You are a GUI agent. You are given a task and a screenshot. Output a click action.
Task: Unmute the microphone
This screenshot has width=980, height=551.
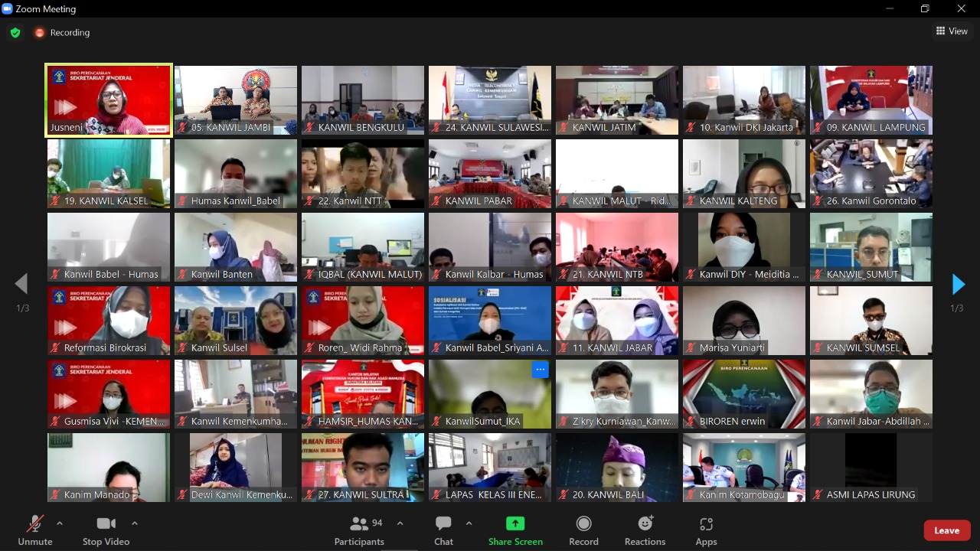[x=35, y=530]
